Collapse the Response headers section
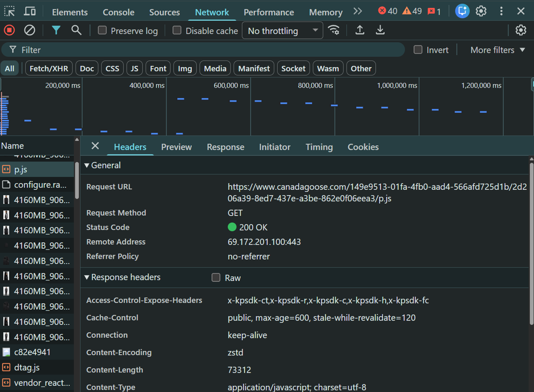This screenshot has height=392, width=534. (122, 277)
